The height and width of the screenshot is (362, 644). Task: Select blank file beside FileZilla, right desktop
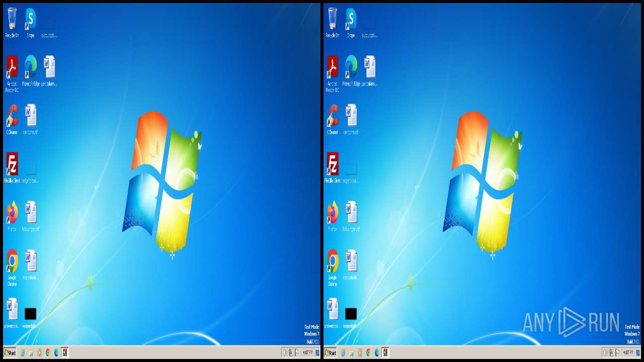click(351, 171)
